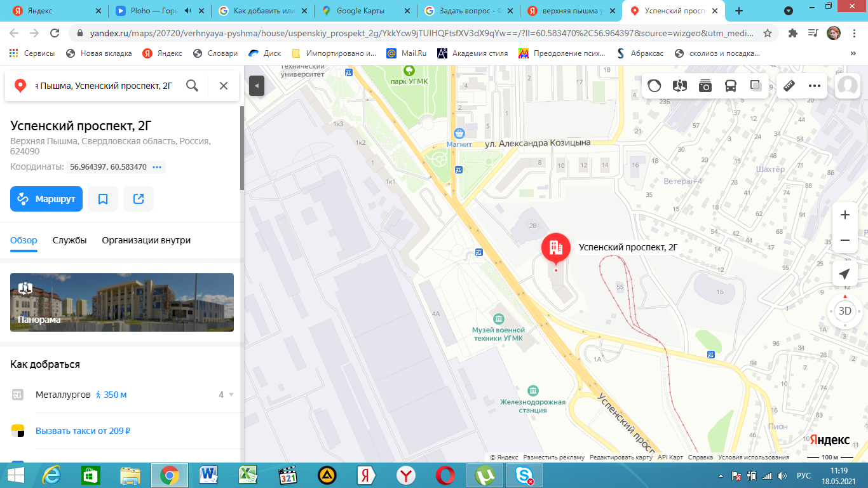Reload the page with the refresh icon
Image resolution: width=868 pixels, height=488 pixels.
tap(54, 33)
